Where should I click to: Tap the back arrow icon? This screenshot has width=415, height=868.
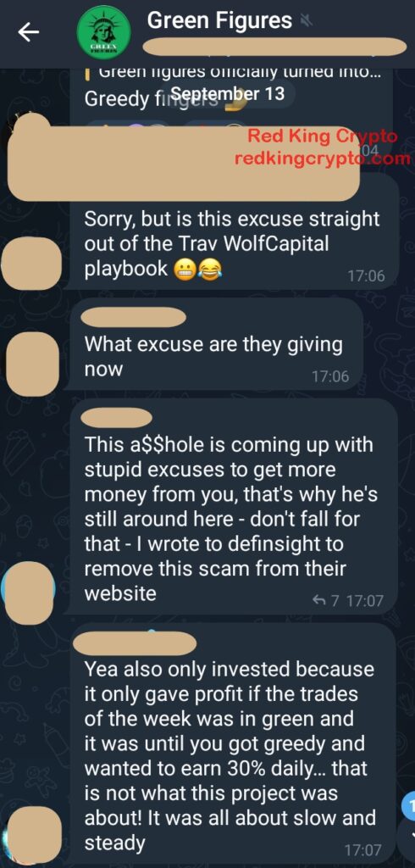[28, 32]
